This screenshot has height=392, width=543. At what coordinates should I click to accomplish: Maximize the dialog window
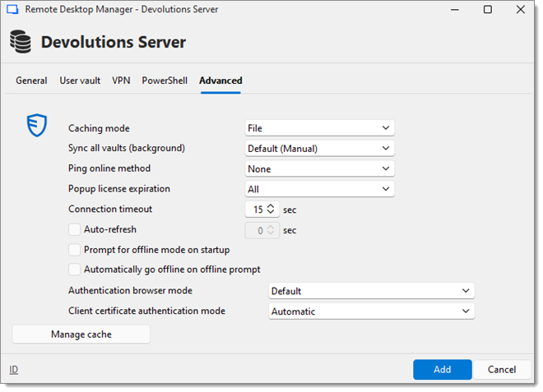point(487,10)
